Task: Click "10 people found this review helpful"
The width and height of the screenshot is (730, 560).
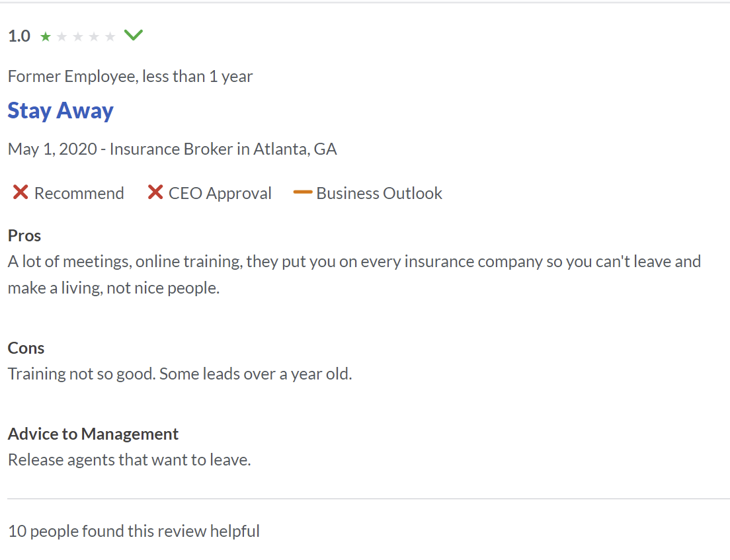Action: pyautogui.click(x=134, y=531)
